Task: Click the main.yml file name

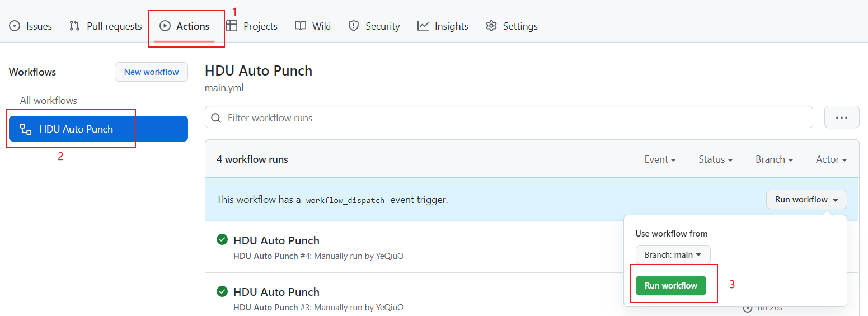Action: (224, 88)
